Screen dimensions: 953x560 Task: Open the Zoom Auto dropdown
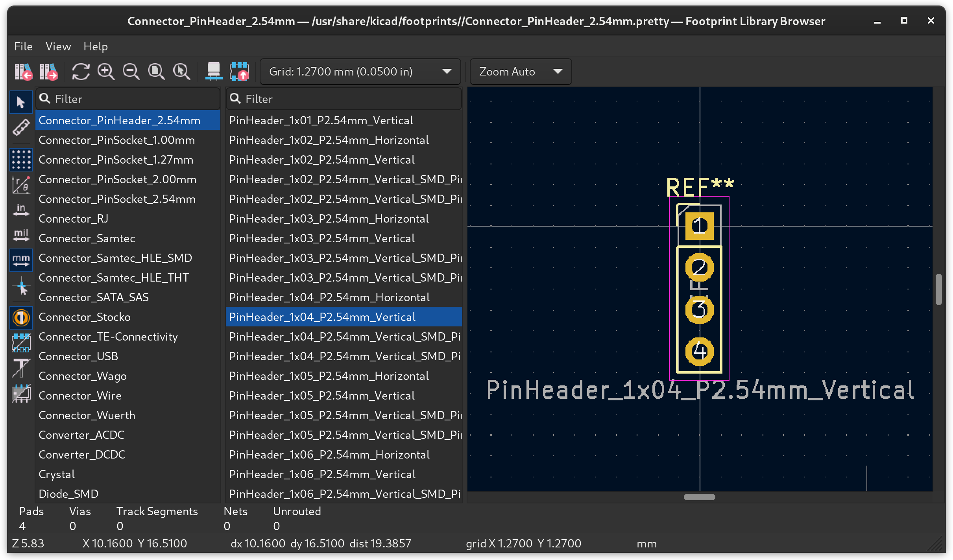coord(558,72)
